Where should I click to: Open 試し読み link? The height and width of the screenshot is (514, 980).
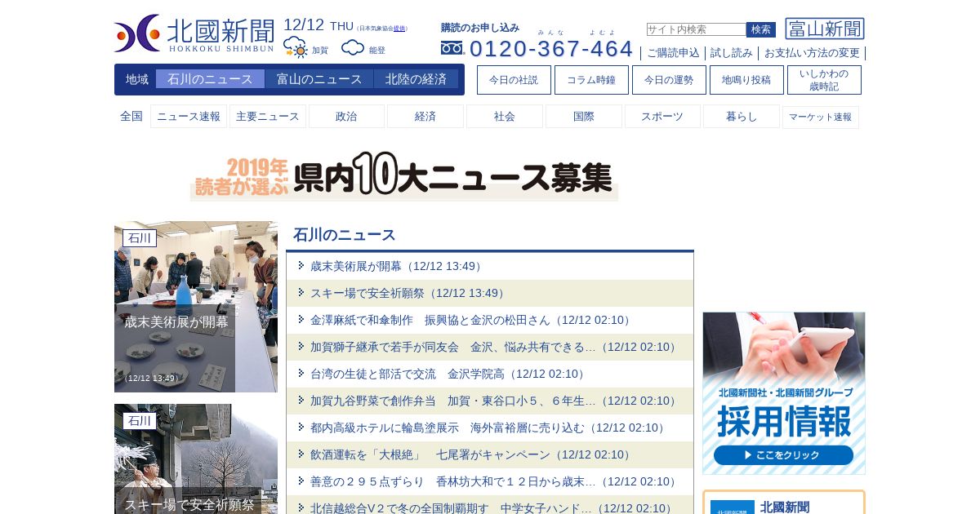tap(732, 53)
